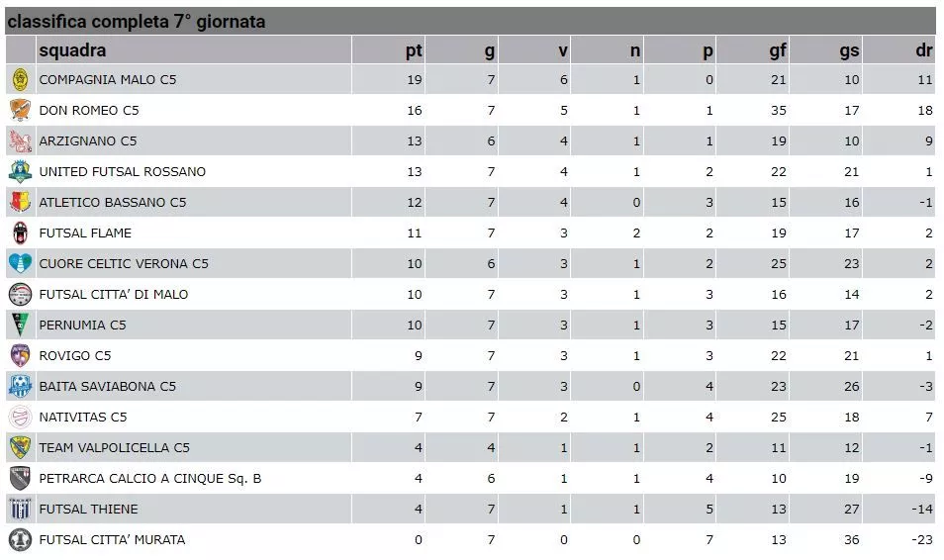Viewport: 944px width, 560px height.
Task: Click the Compagnia Malo C5 team logo
Action: (21, 79)
